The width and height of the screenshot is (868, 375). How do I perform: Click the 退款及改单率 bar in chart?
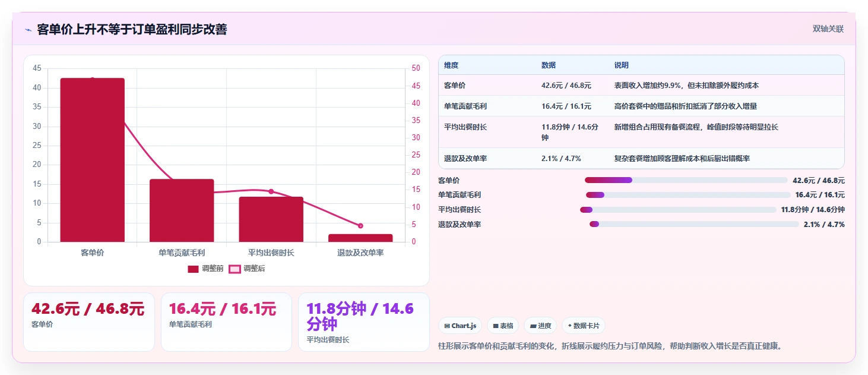click(360, 238)
